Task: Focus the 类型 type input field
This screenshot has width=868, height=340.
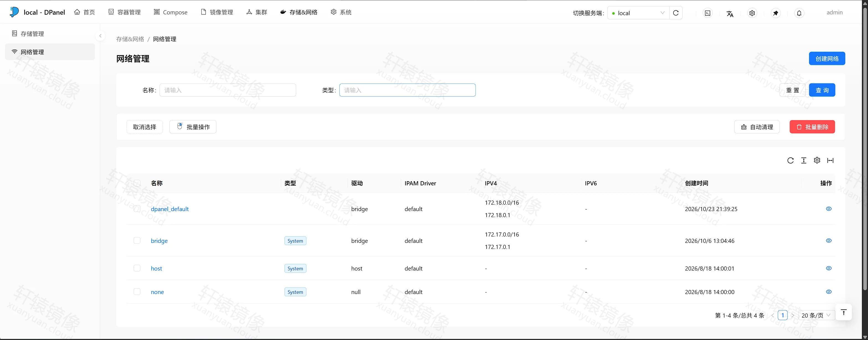Action: [x=407, y=90]
